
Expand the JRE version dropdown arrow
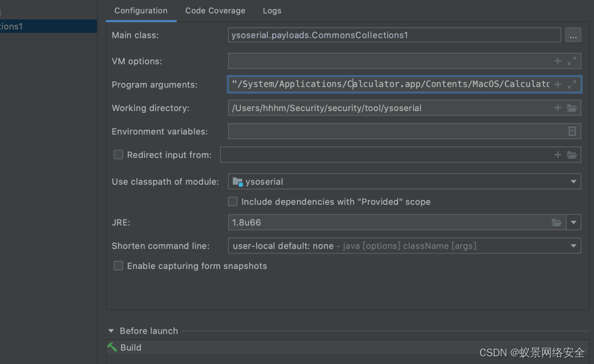[x=574, y=223]
